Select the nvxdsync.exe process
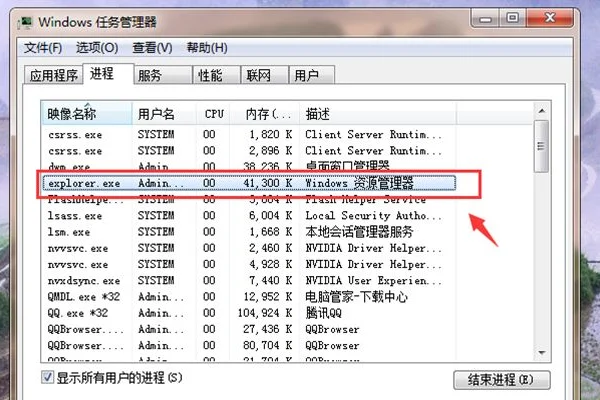 pos(249,281)
